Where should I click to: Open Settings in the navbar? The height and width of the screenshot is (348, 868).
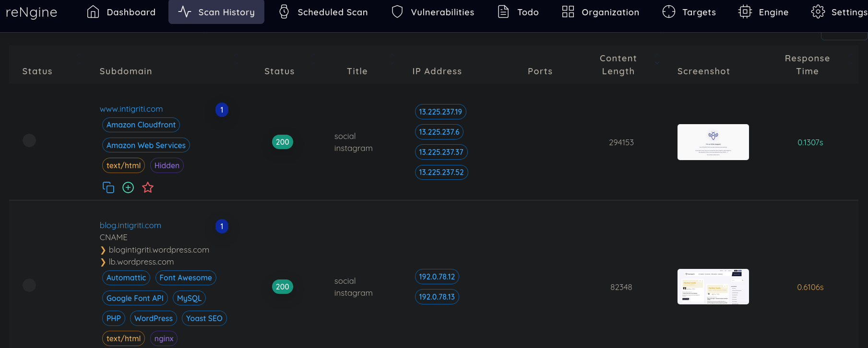pos(839,12)
